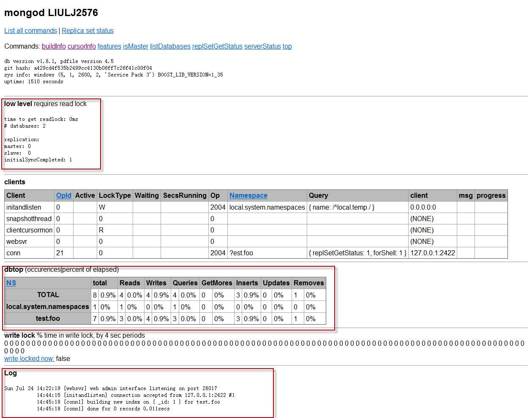Screen dimensions: 532x418
Task: Run the cursorInfo command link
Action: pyautogui.click(x=82, y=46)
